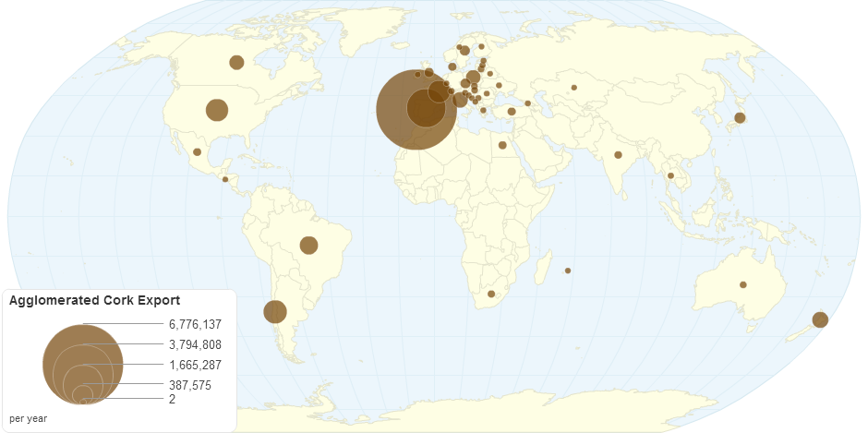Screen dimensions: 868x433
Task: Select the bubble over India
Action: tap(618, 155)
